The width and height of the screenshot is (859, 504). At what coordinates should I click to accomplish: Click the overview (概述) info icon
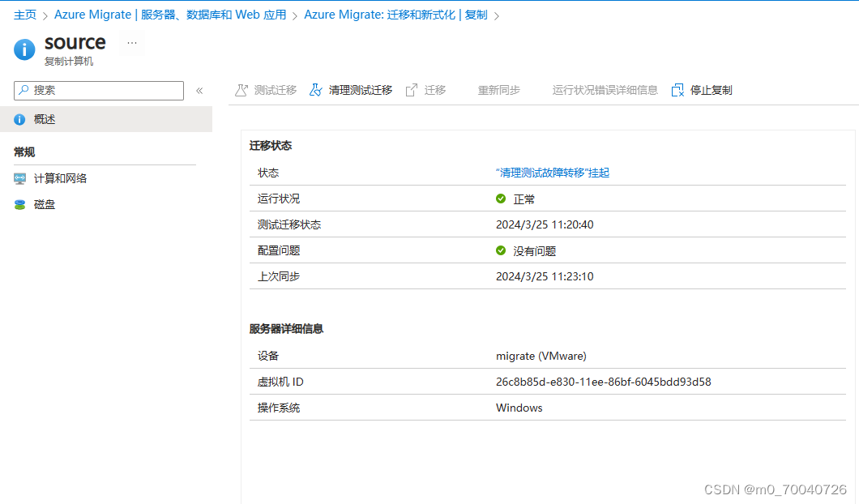[x=19, y=119]
